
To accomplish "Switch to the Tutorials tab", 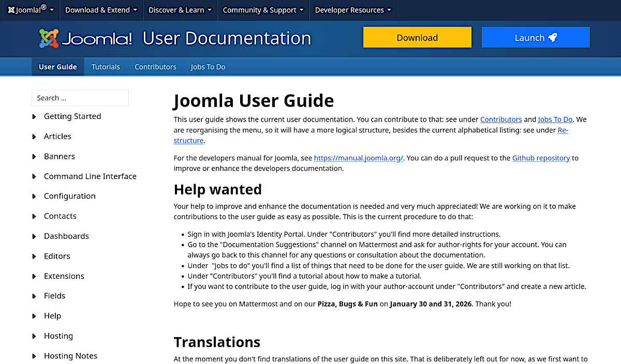I will pyautogui.click(x=106, y=67).
